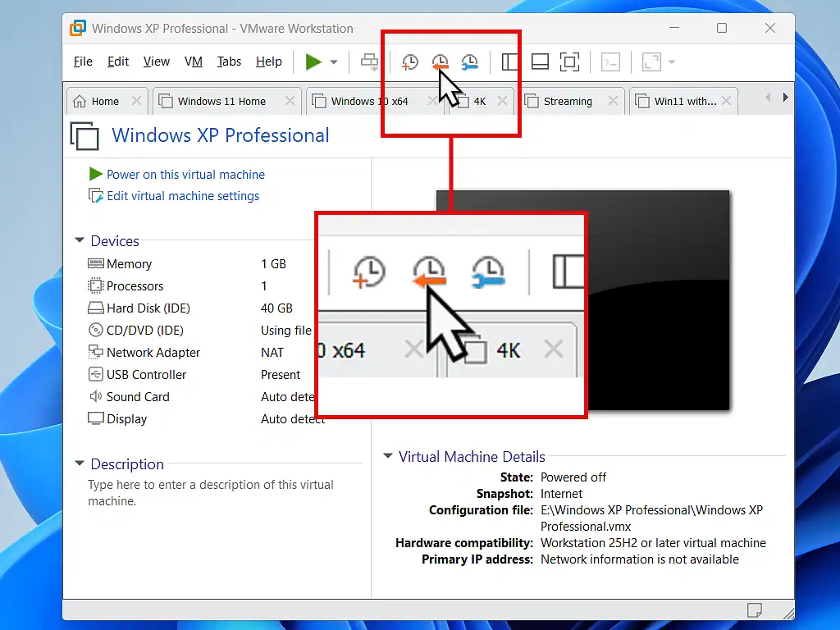The width and height of the screenshot is (840, 630).
Task: Open the Help menu
Action: point(269,62)
